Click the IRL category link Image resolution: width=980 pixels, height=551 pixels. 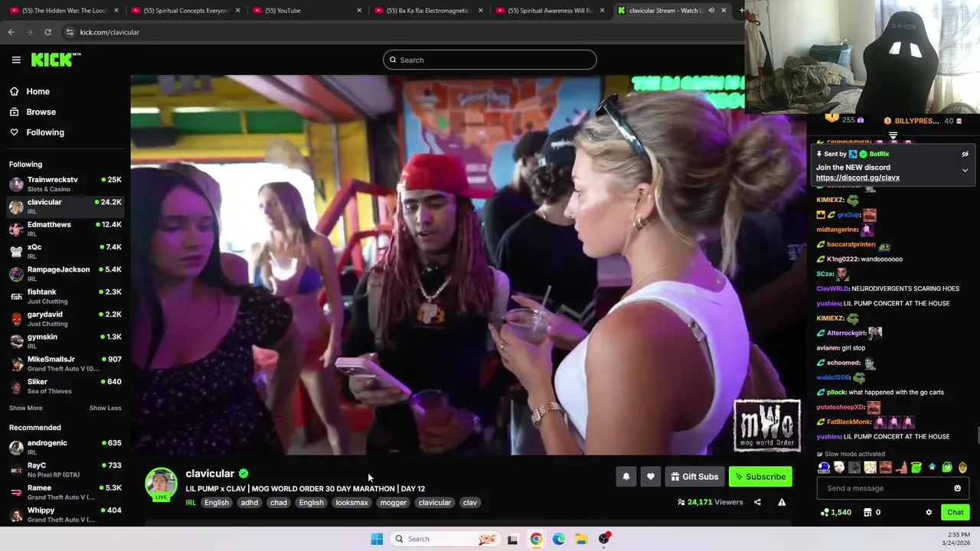191,503
